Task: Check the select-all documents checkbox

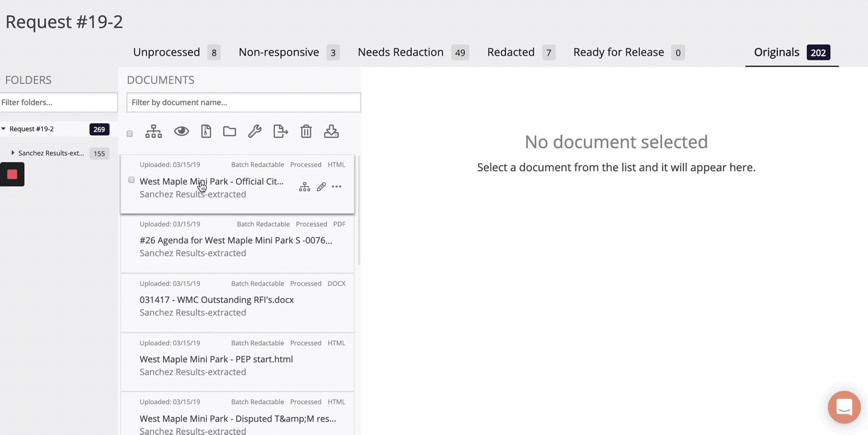Action: click(130, 134)
